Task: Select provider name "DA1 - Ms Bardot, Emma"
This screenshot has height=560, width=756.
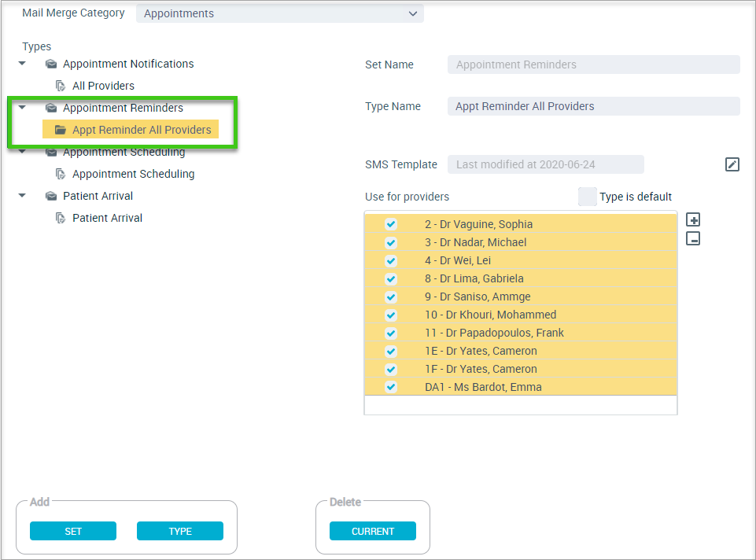Action: pos(483,387)
